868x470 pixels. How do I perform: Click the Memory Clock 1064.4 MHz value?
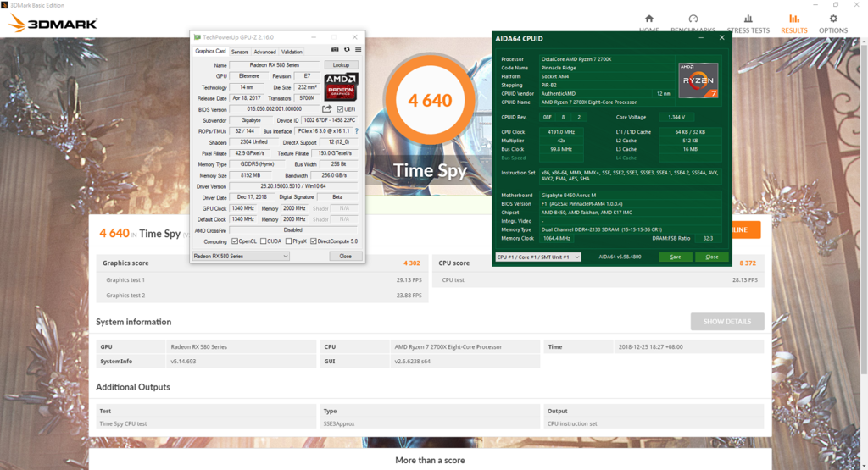556,238
